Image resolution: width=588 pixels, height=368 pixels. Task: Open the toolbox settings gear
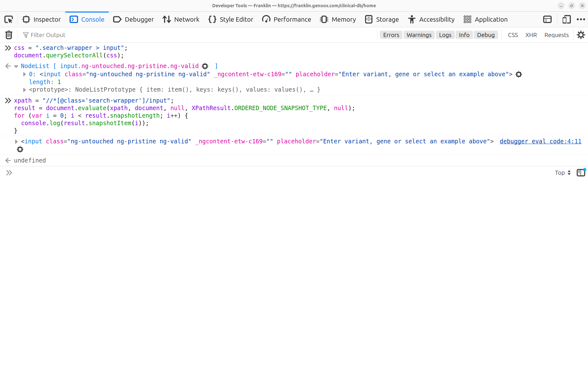581,35
